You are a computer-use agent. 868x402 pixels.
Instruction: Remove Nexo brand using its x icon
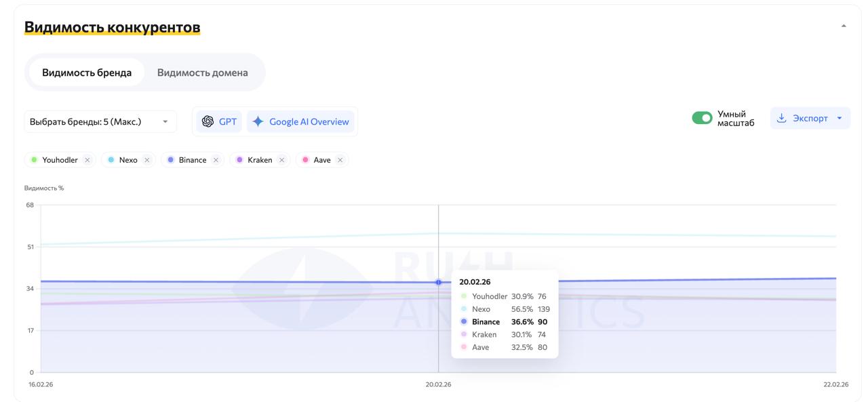[x=147, y=160]
